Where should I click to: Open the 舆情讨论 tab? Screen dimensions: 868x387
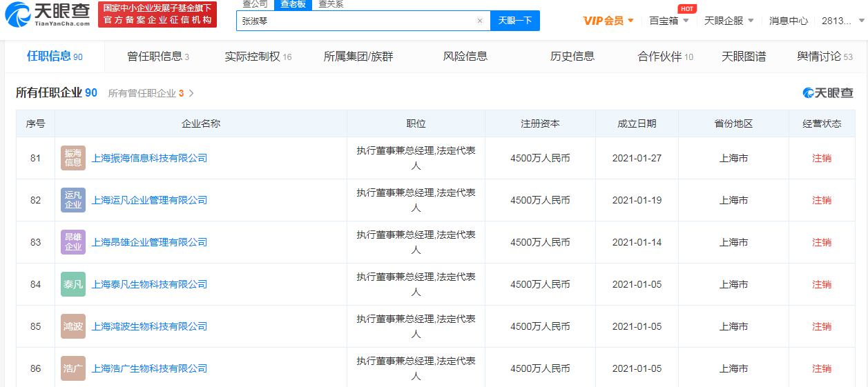click(825, 57)
